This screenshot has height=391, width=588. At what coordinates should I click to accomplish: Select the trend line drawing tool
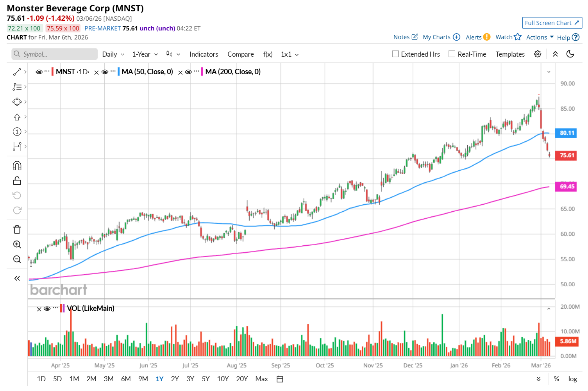[17, 72]
